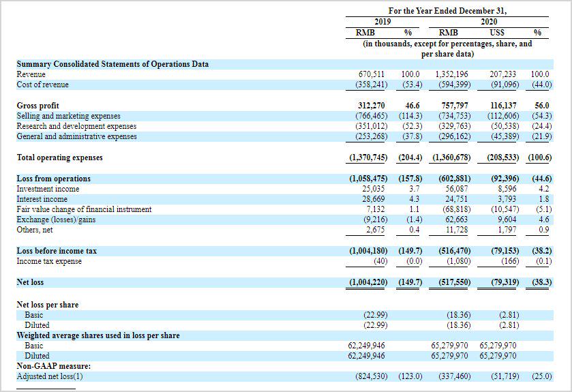
Task: Click the "Total operating expenses" row label
Action: tap(59, 157)
